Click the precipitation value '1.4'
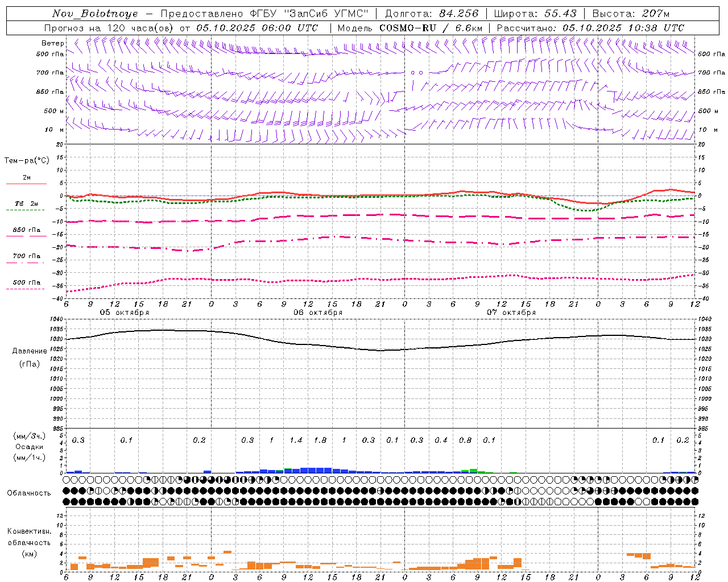The width and height of the screenshot is (728, 582). coord(296,440)
